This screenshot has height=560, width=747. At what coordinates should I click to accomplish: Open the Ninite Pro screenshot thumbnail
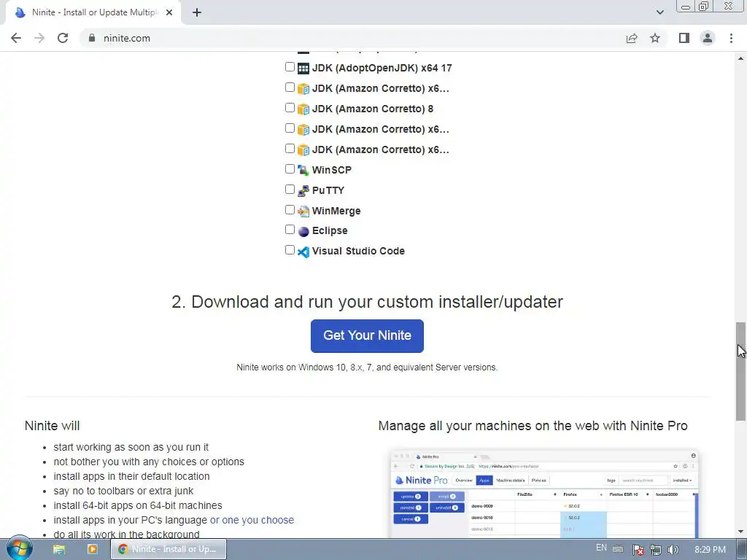[543, 493]
